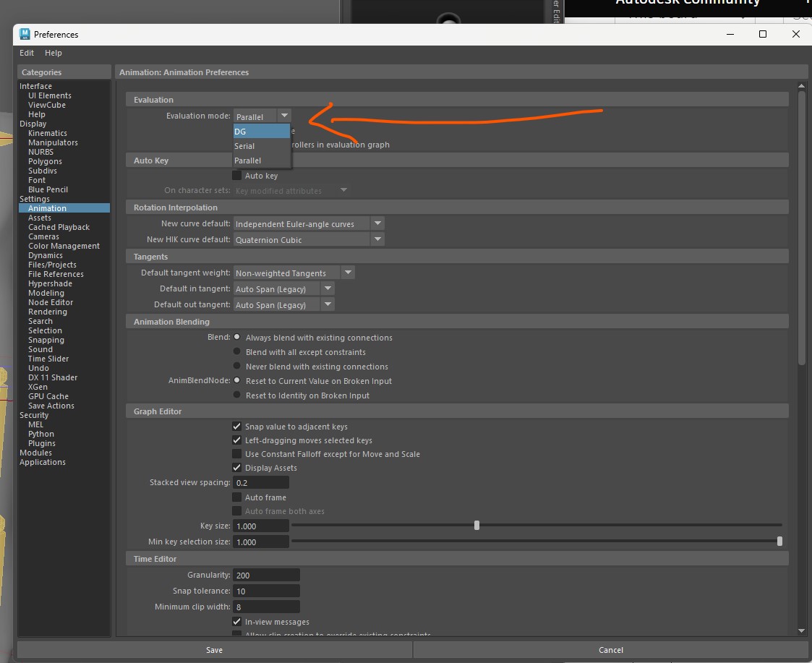Uncheck Snap value to adjacent keys
This screenshot has width=812, height=663.
click(236, 426)
